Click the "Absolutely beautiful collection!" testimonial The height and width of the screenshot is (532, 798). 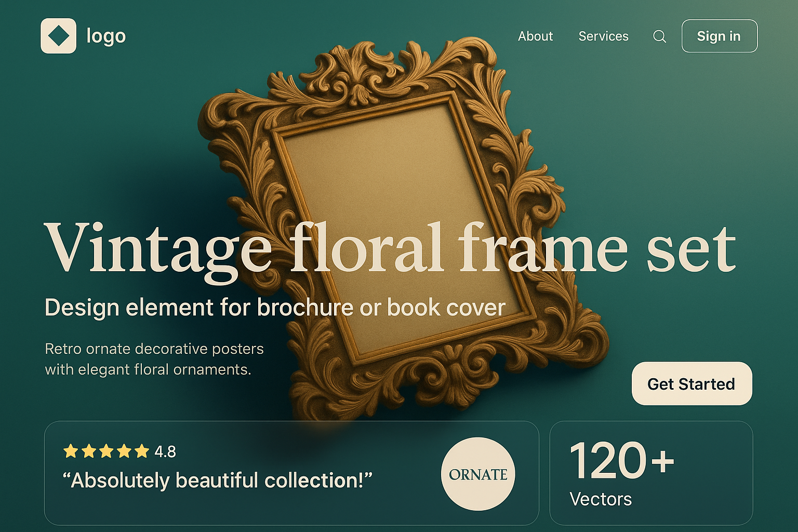(217, 480)
